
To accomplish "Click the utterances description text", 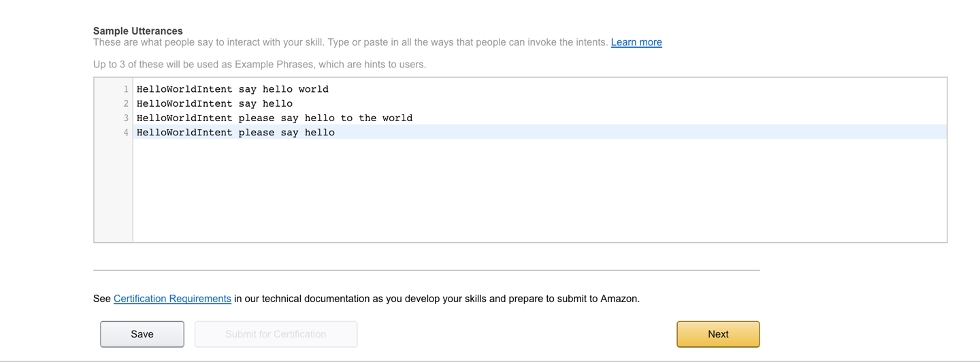I will (350, 42).
